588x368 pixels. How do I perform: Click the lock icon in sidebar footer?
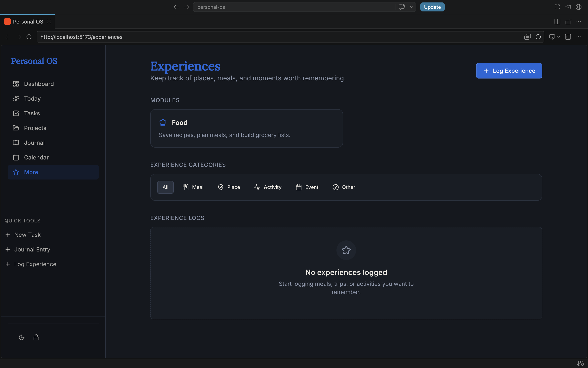coord(36,337)
